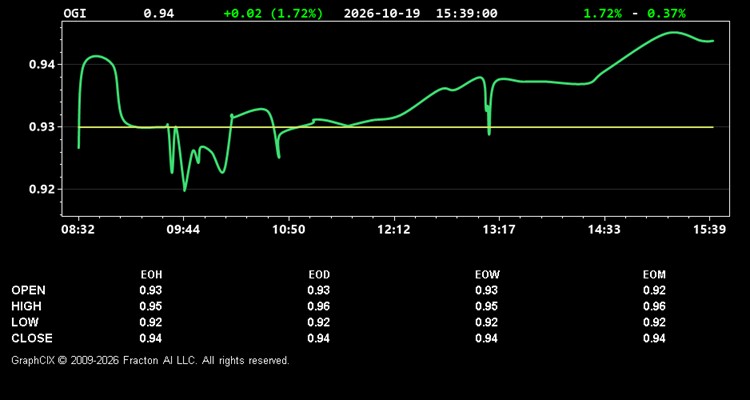Select the 08:32 time axis label

point(78,230)
